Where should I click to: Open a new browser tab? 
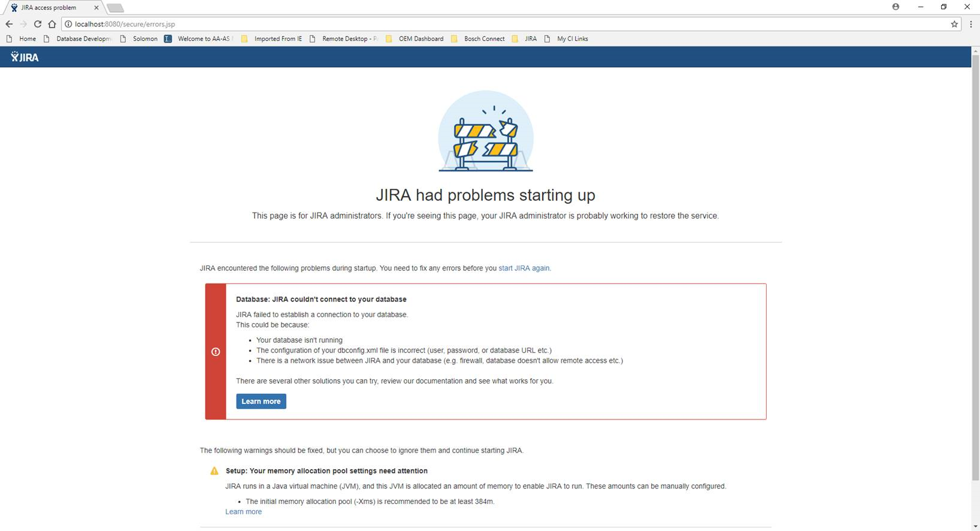tap(115, 8)
